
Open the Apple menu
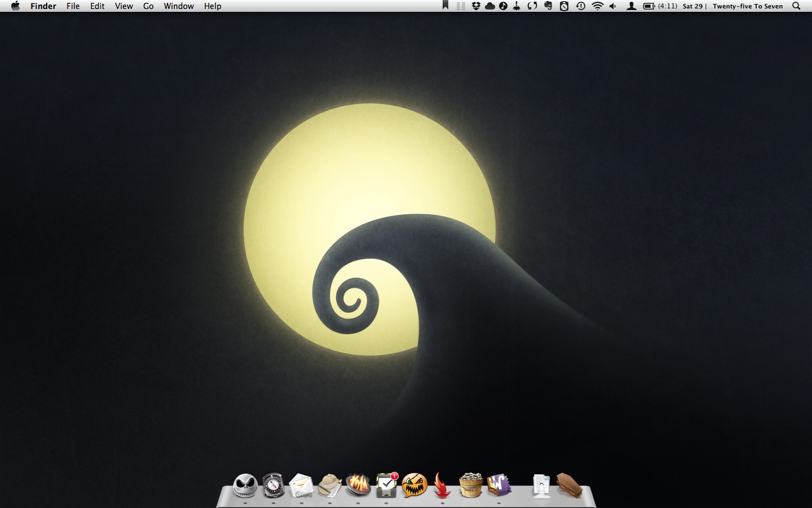pyautogui.click(x=15, y=6)
